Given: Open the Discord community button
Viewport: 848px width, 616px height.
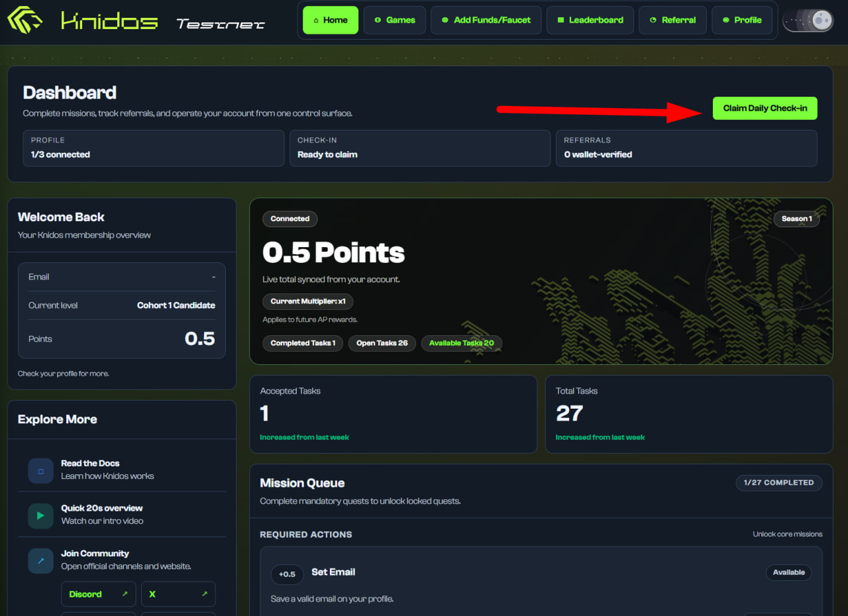Looking at the screenshot, I should pos(98,594).
